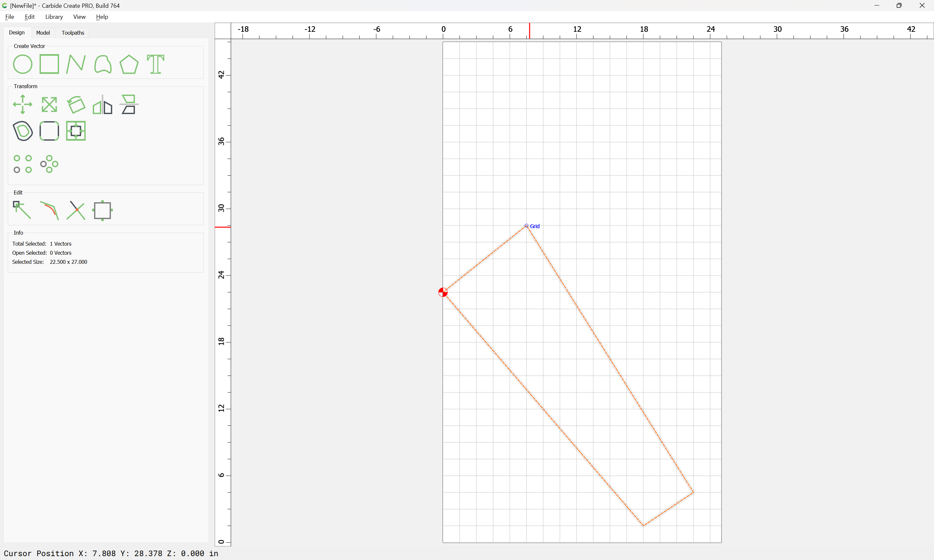Activate the Rotate transform tool
This screenshot has width=934, height=560.
pos(76,105)
